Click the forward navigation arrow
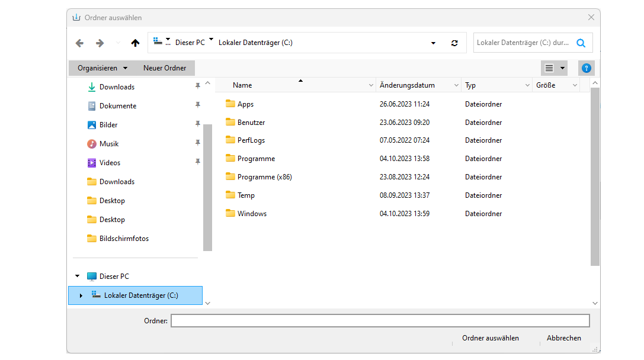 click(100, 43)
